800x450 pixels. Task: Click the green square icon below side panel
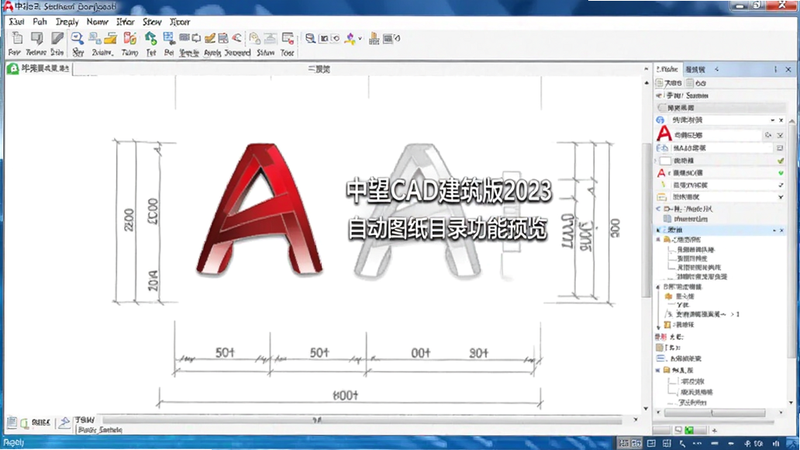(x=689, y=430)
